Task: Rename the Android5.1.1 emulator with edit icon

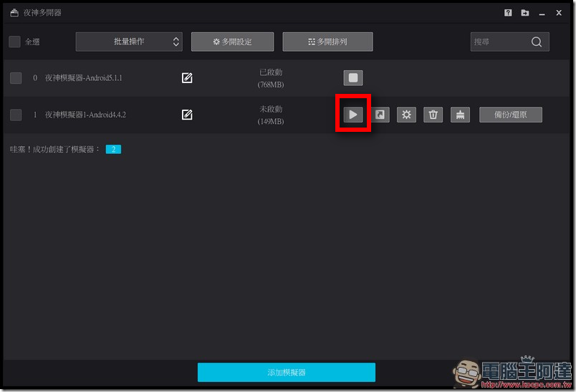Action: [187, 78]
